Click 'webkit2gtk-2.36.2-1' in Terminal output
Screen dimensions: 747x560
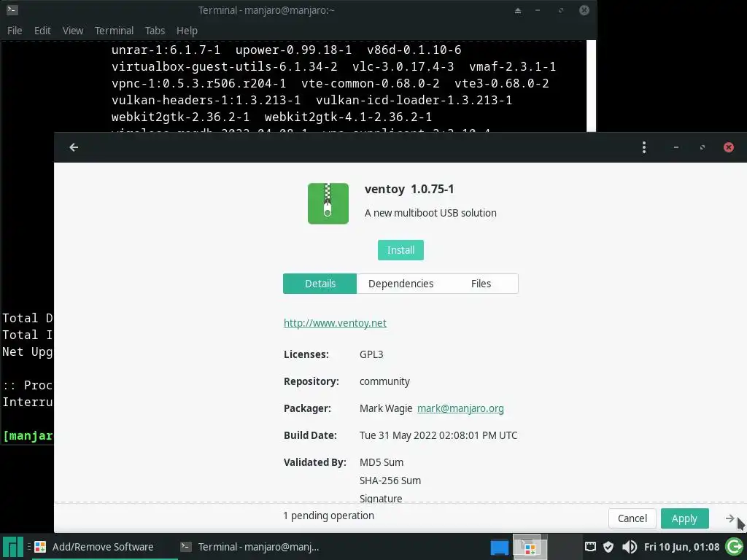[181, 117]
